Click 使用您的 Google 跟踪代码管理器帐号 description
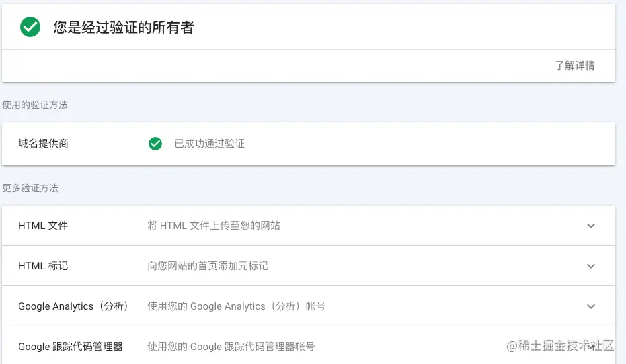Viewport: 626px width, 364px height. click(x=231, y=347)
